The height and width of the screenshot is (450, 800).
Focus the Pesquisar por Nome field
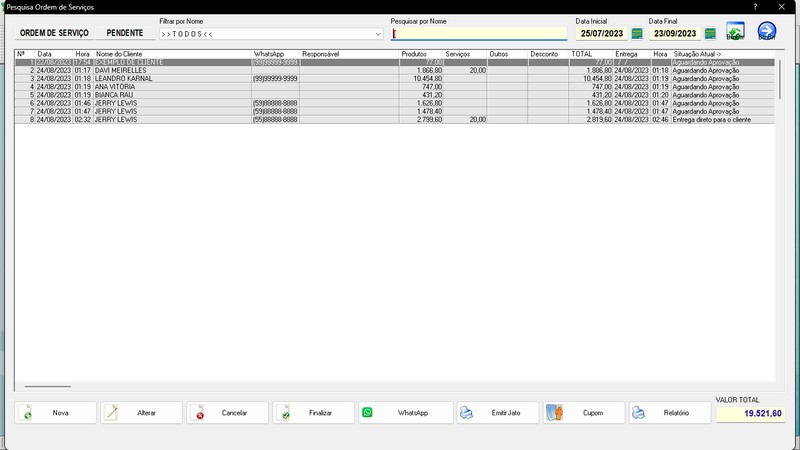point(479,34)
